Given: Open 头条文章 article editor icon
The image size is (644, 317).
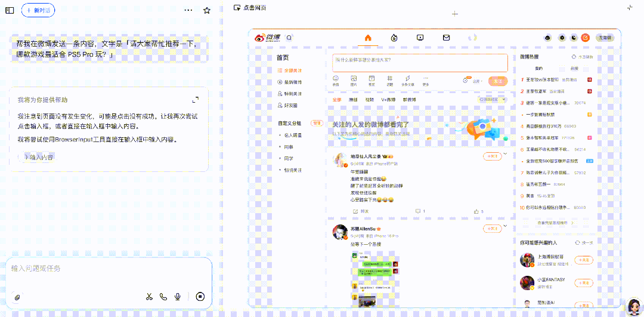Looking at the screenshot, I should coord(408,81).
